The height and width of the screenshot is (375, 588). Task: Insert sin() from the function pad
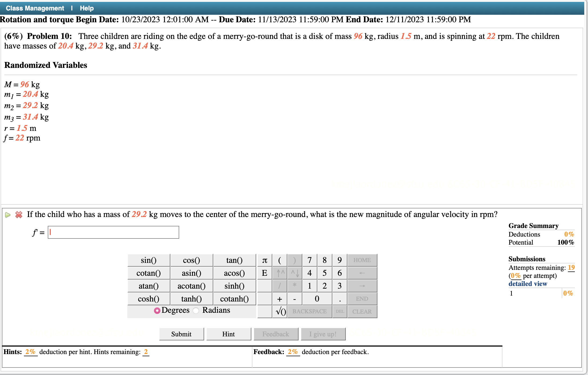click(149, 260)
